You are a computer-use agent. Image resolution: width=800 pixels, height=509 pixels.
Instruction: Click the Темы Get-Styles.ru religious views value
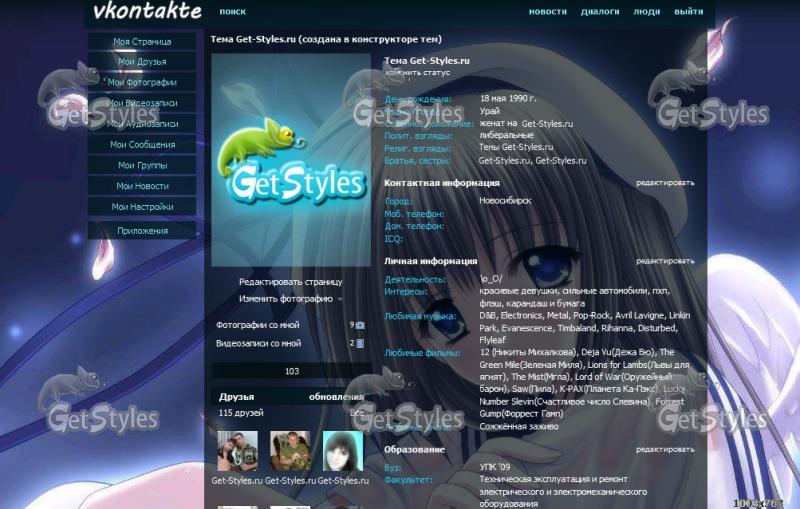click(x=516, y=147)
